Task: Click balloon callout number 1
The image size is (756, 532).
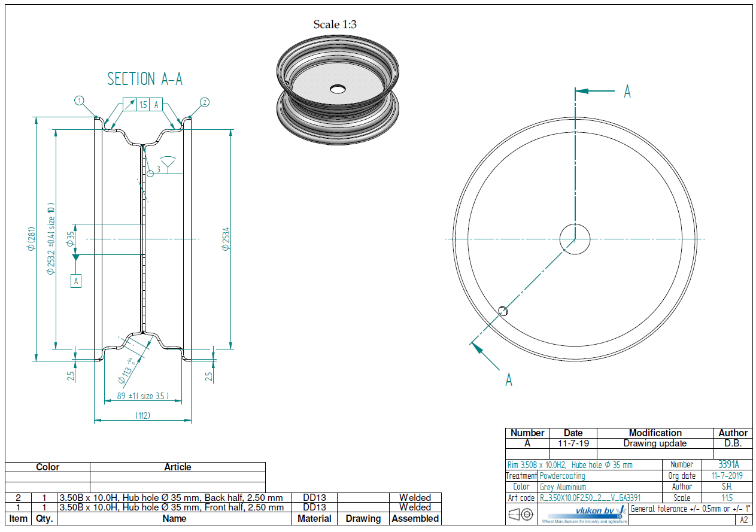Action: coord(79,101)
